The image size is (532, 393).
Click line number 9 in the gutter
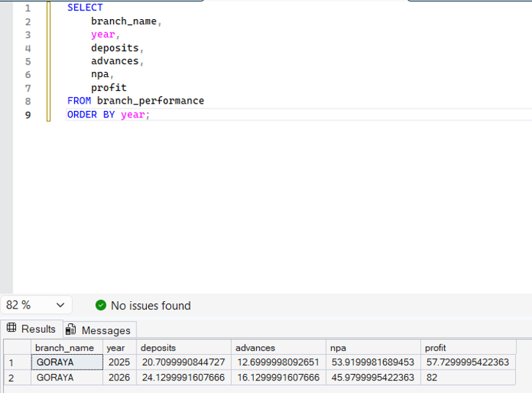tap(28, 115)
